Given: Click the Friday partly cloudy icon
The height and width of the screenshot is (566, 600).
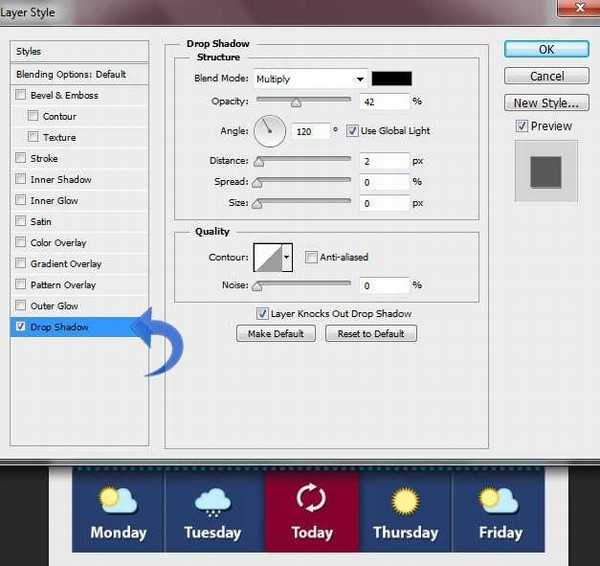Looking at the screenshot, I should [499, 499].
